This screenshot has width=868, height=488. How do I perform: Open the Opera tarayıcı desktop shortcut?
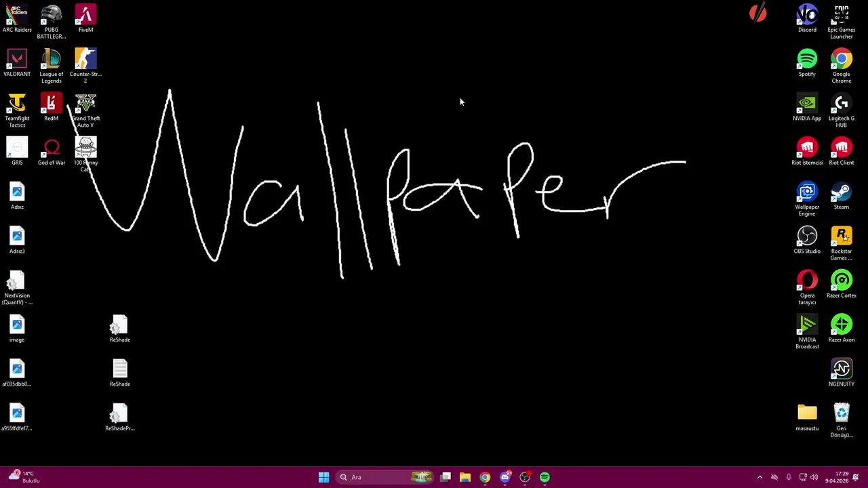tap(807, 287)
